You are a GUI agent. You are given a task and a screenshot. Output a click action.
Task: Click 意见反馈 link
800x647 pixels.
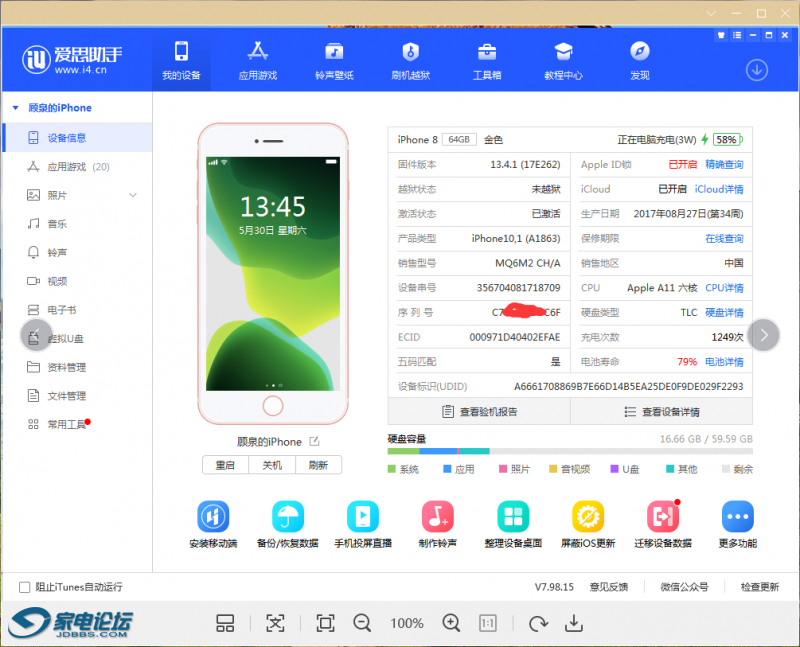609,587
